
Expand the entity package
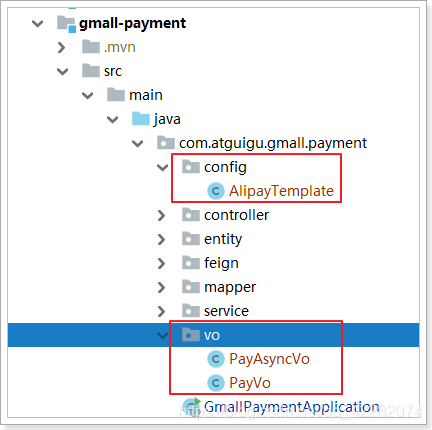[x=162, y=240]
